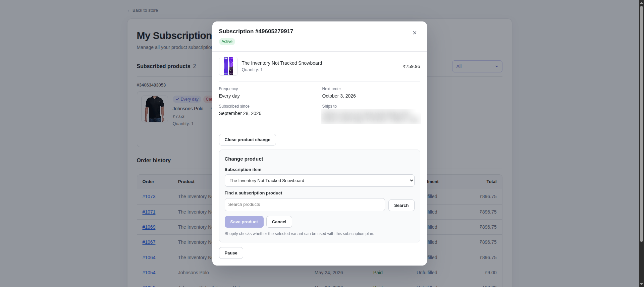This screenshot has width=644, height=287.
Task: Focus the Search products input field
Action: point(305,205)
